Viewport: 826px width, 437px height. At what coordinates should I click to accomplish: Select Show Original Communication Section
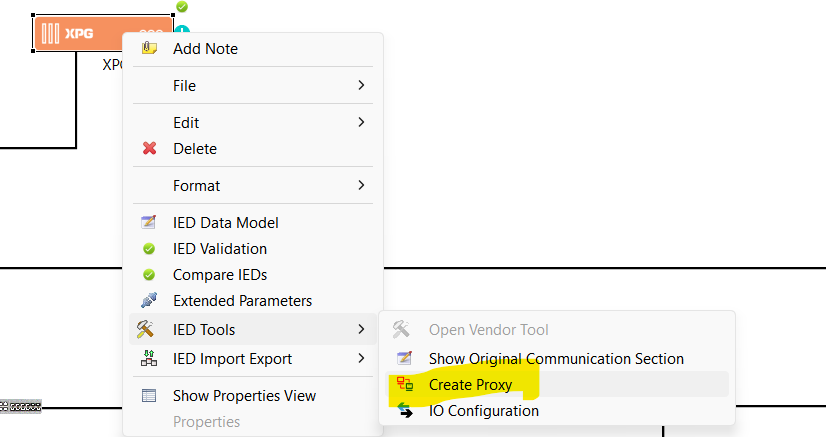tap(556, 358)
